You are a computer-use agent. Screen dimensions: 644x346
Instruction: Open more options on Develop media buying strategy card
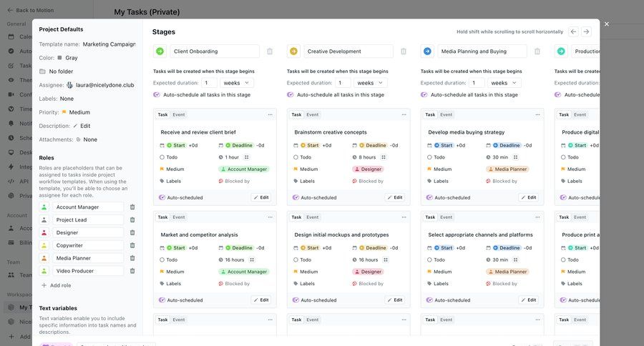pyautogui.click(x=537, y=114)
